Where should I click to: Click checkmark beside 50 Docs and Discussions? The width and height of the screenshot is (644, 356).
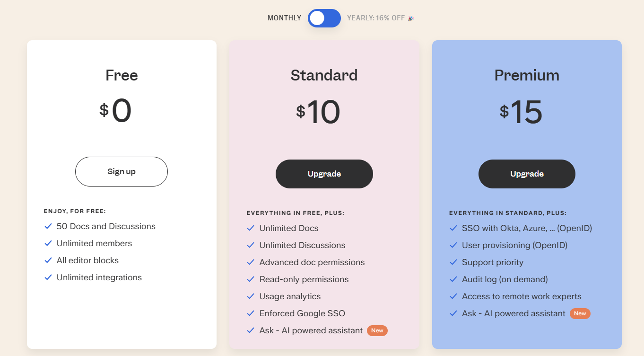[x=48, y=226]
